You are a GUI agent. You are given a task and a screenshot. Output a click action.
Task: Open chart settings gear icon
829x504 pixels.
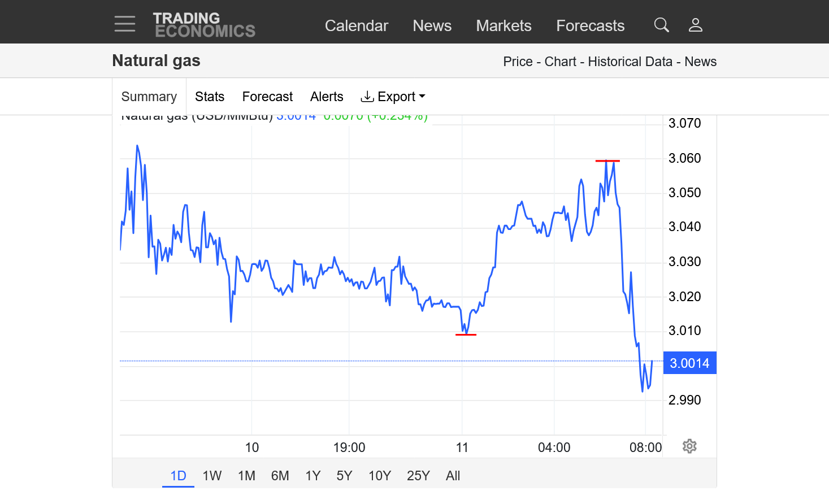pyautogui.click(x=689, y=446)
